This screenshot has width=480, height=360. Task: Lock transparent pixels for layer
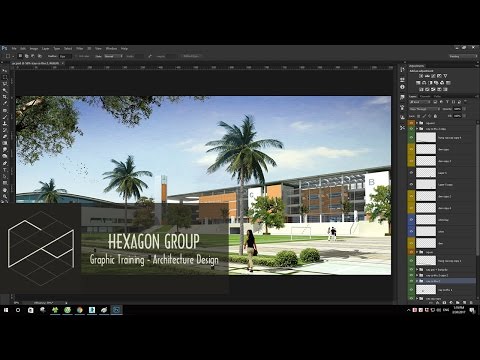click(x=419, y=116)
